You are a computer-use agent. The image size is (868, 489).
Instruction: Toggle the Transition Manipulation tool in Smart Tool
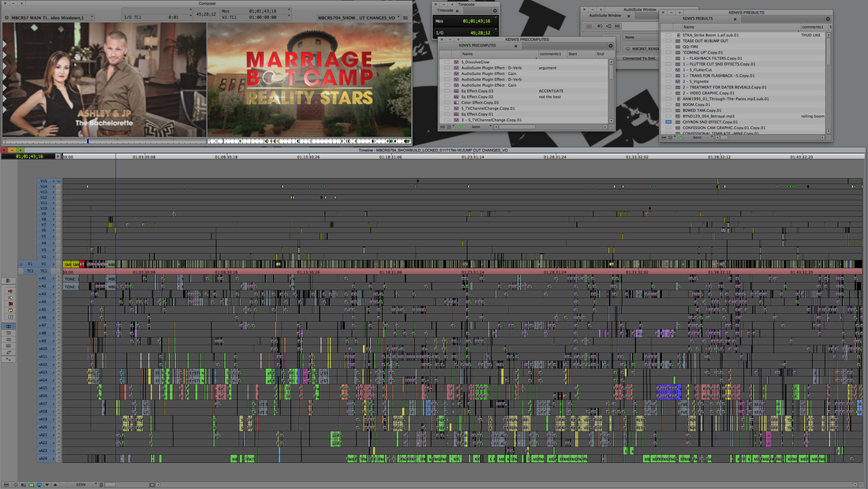10,317
